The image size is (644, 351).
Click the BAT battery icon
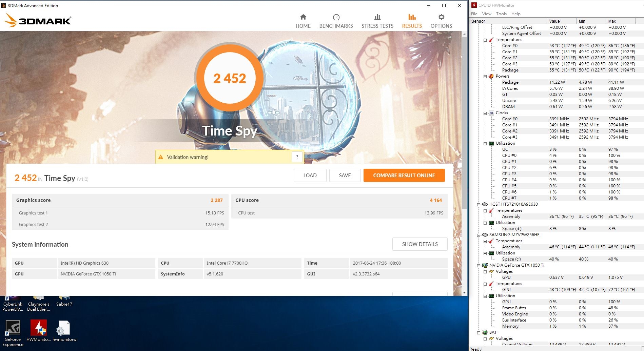pyautogui.click(x=485, y=332)
